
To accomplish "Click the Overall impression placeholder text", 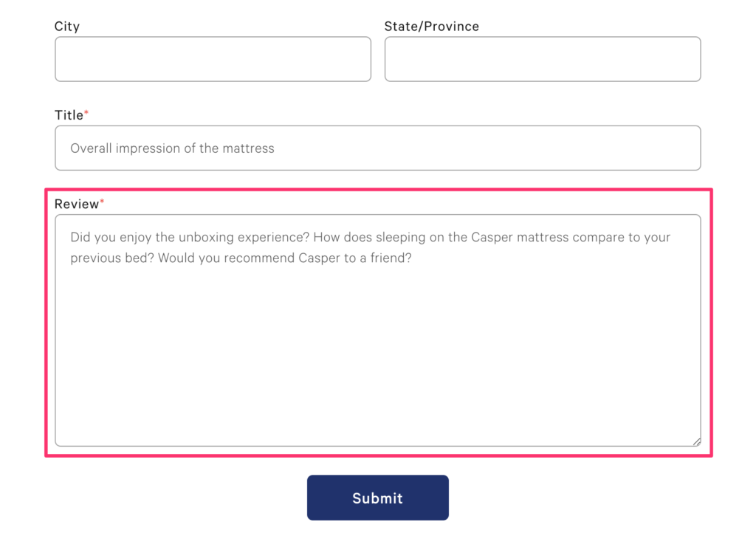I will 172,148.
